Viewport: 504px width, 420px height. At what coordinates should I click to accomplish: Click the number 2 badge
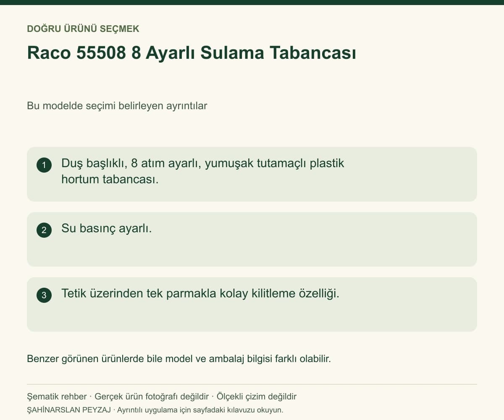tap(44, 230)
